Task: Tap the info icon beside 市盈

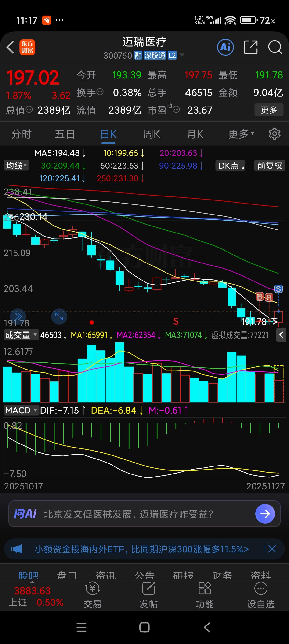Action: point(176,110)
